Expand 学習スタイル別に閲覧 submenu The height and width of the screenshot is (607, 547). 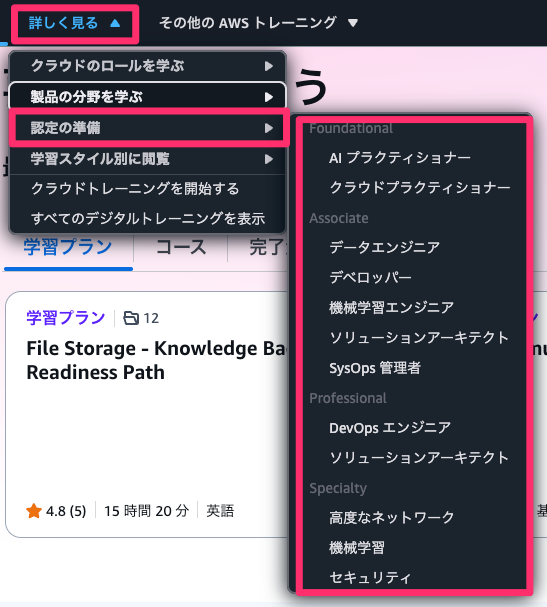(147, 159)
